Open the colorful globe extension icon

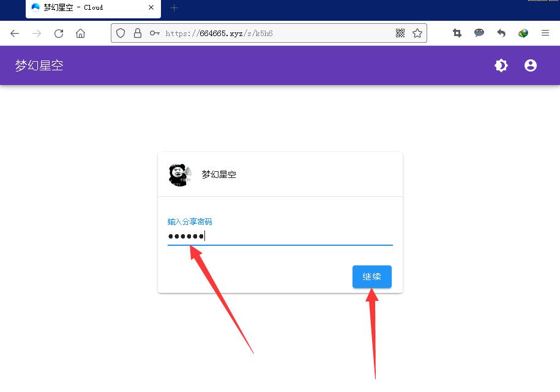click(x=523, y=34)
